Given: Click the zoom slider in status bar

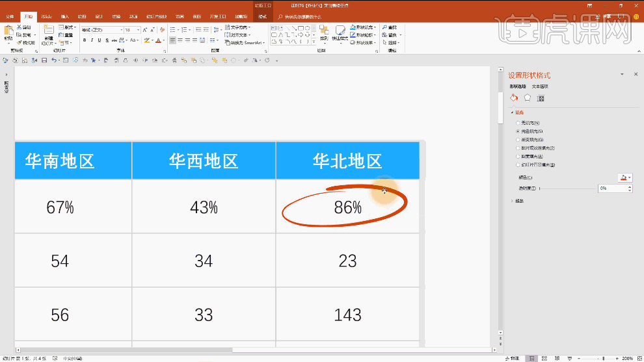Looking at the screenshot, I should pyautogui.click(x=598, y=358).
